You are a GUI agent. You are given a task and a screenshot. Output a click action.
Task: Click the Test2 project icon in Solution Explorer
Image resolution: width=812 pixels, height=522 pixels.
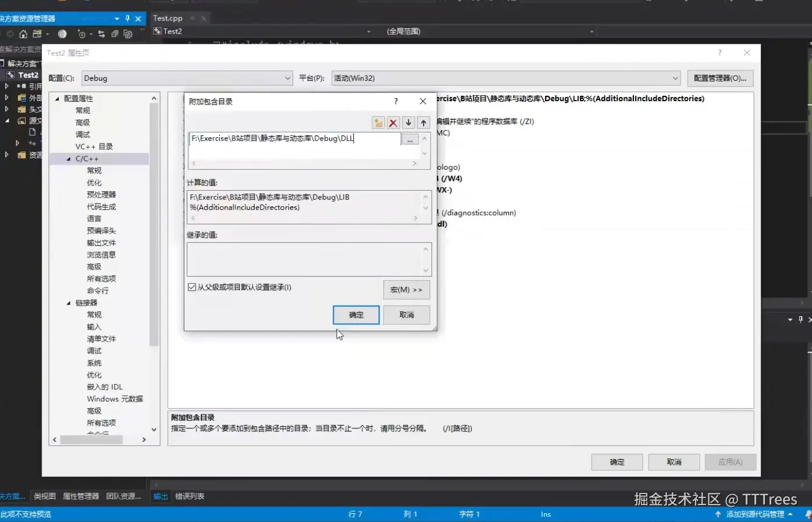tap(11, 75)
